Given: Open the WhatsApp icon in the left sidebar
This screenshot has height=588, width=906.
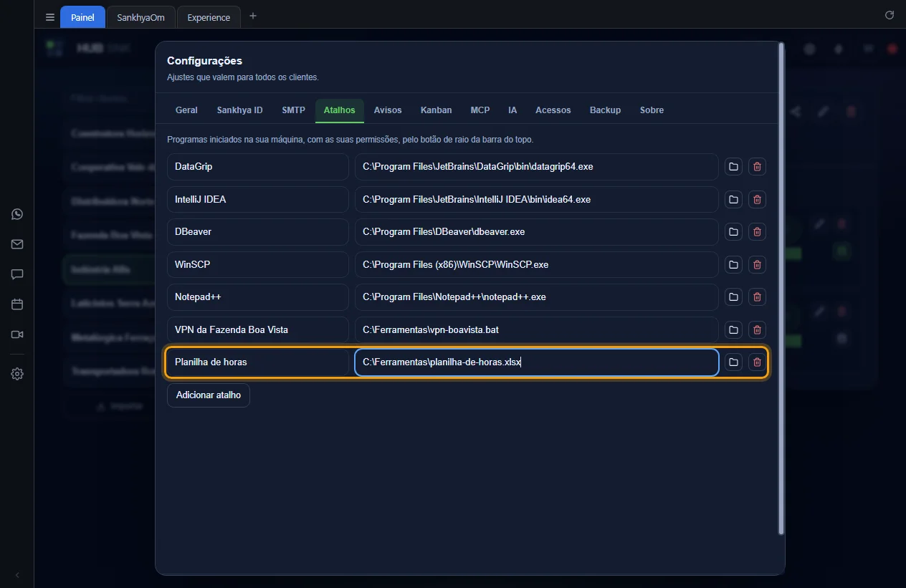Looking at the screenshot, I should 17,214.
